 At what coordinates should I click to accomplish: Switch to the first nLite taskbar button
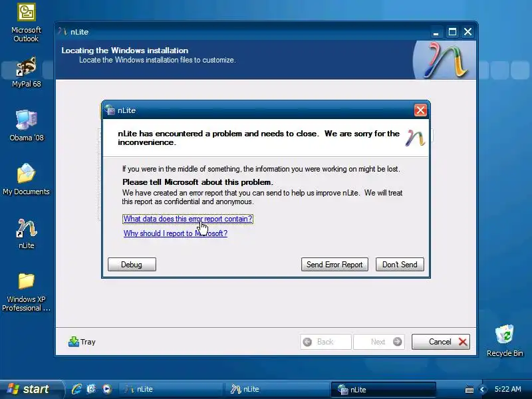172,390
